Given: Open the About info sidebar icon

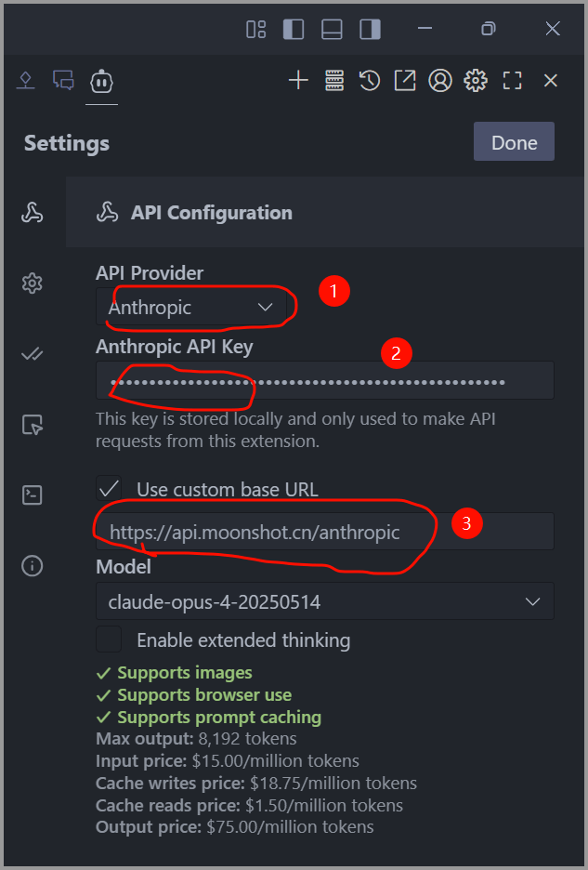Looking at the screenshot, I should (33, 565).
